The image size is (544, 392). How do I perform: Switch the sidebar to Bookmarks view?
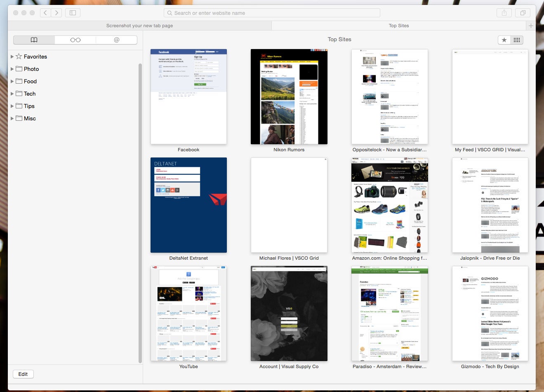coord(34,40)
